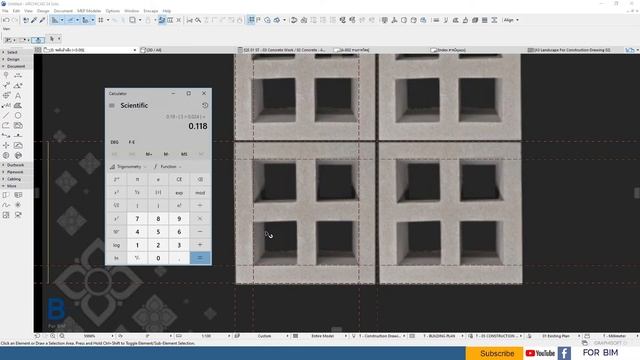Screen dimensions: 640x360
Task: Click the Facebook icon in the banner
Action: [x=564, y=353]
